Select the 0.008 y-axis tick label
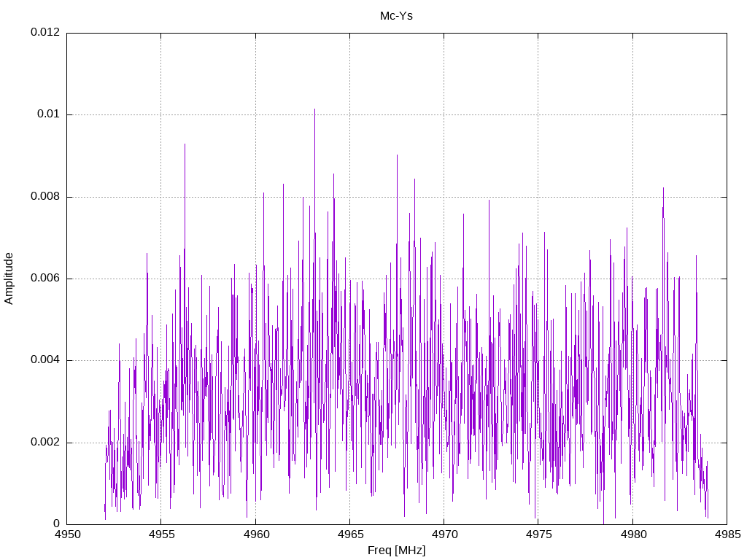This screenshot has width=747, height=560. pyautogui.click(x=45, y=196)
